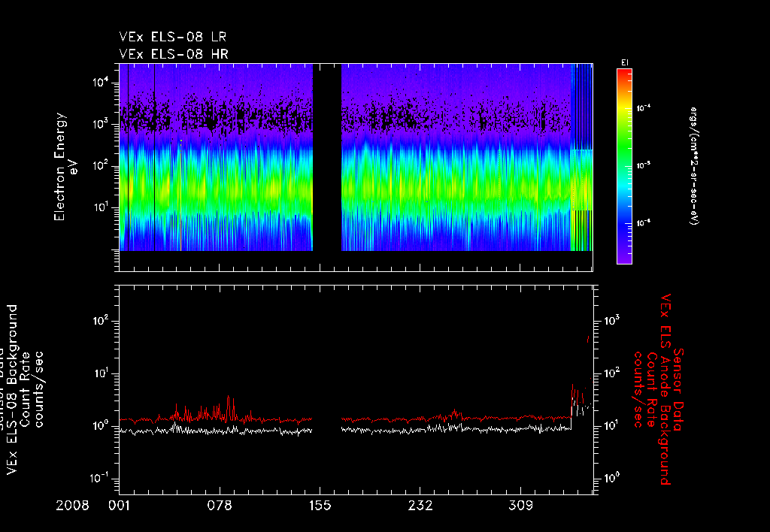Click the 'EI' label above color bar
This screenshot has height=532, width=770.
[x=625, y=63]
